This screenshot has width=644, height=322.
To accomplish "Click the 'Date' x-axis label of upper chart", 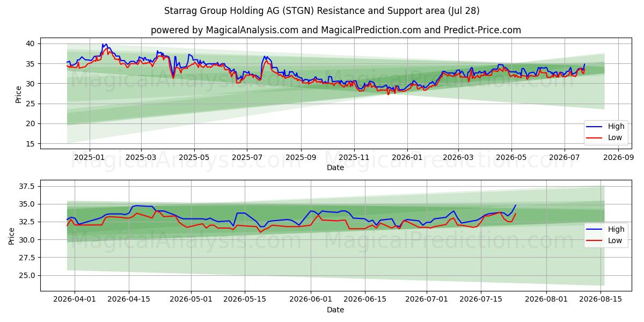I will [x=335, y=167].
